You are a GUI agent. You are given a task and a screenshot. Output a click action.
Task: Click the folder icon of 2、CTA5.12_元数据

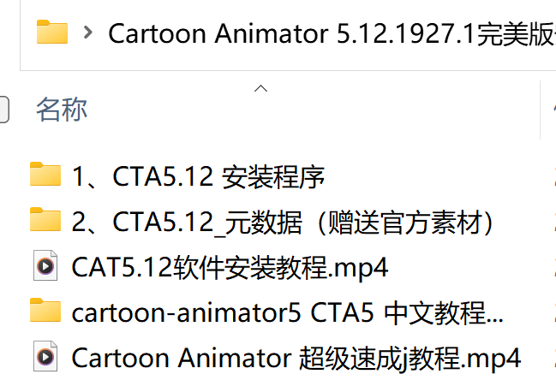(x=45, y=220)
